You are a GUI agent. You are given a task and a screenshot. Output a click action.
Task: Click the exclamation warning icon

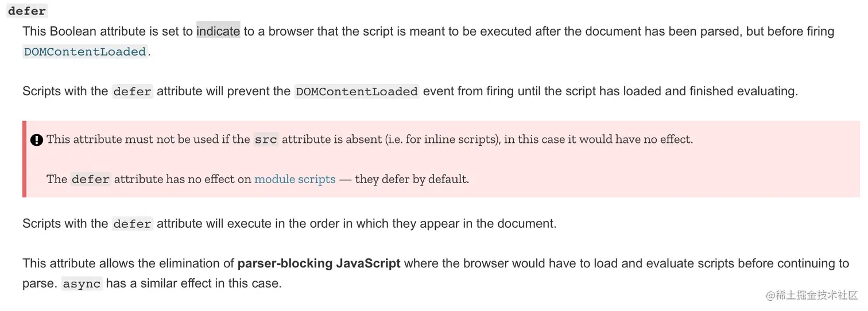point(37,139)
